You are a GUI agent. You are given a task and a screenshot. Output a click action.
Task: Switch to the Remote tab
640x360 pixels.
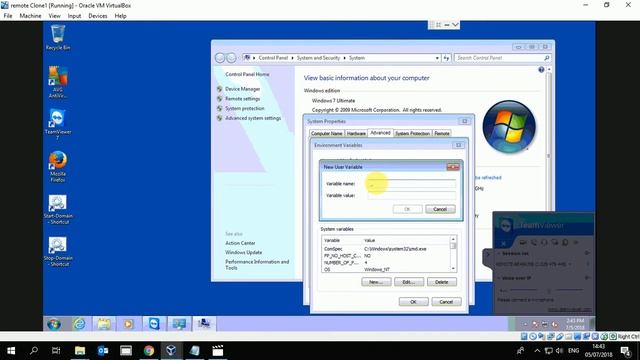(x=442, y=133)
